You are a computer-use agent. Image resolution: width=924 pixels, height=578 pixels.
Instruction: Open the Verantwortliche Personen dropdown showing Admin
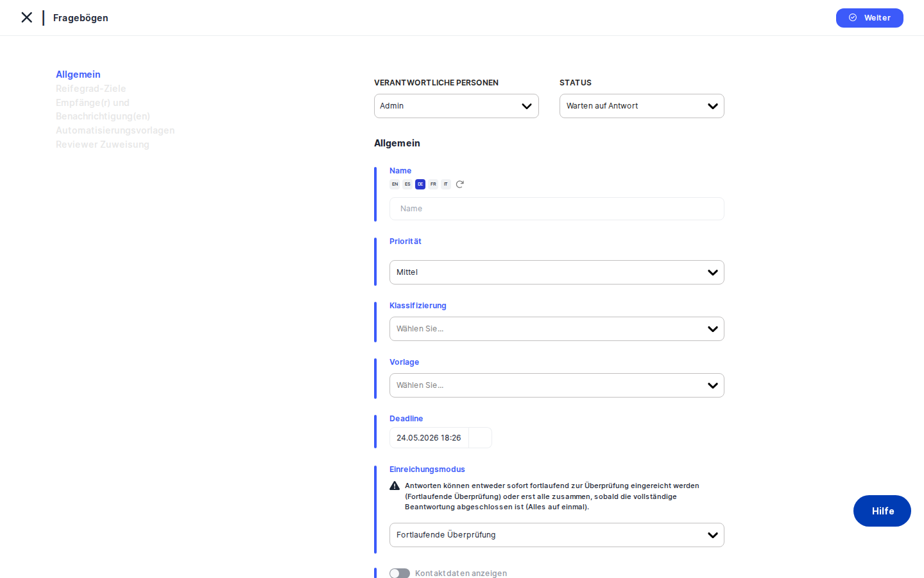pyautogui.click(x=456, y=106)
